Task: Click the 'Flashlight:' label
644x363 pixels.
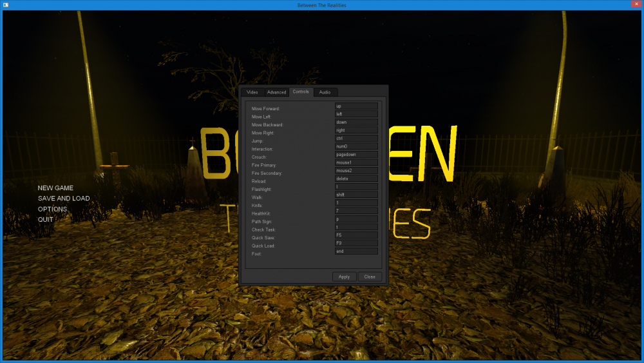Action: pyautogui.click(x=261, y=189)
